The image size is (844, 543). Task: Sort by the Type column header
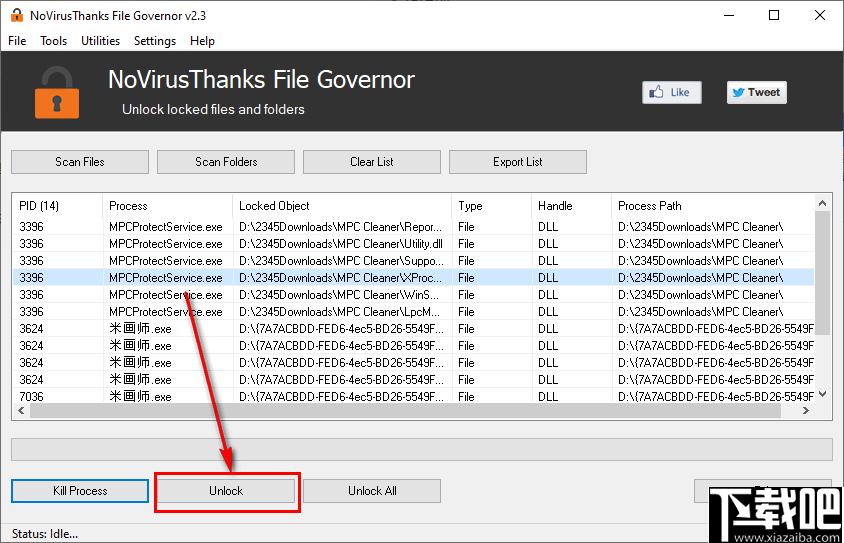491,206
